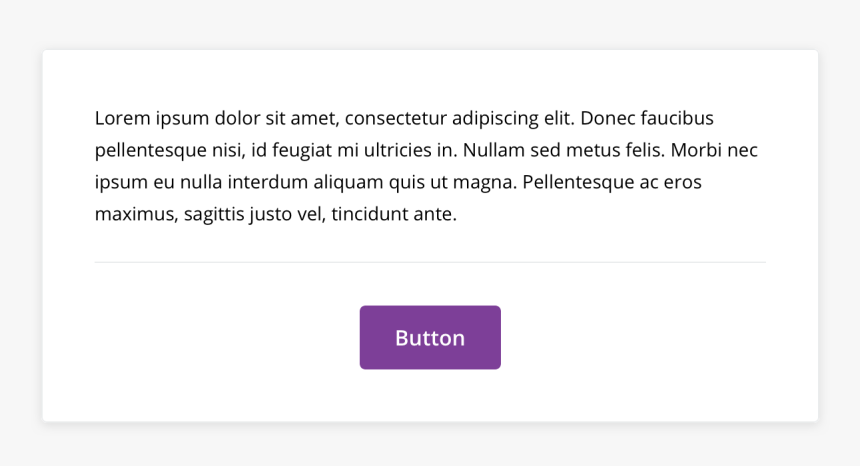This screenshot has height=466, width=860.
Task: Click the word "ultricies" in the second line
Action: (400, 151)
